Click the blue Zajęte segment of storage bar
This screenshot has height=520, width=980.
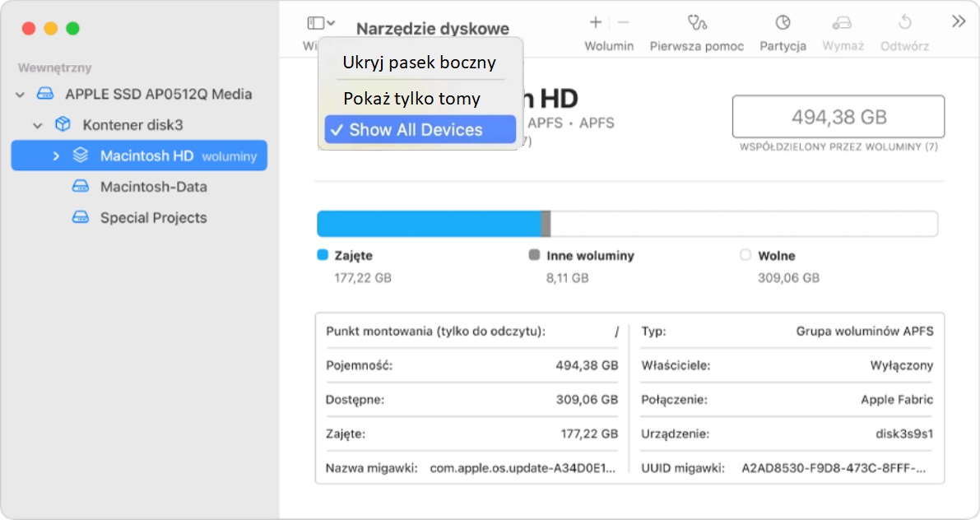click(x=428, y=224)
